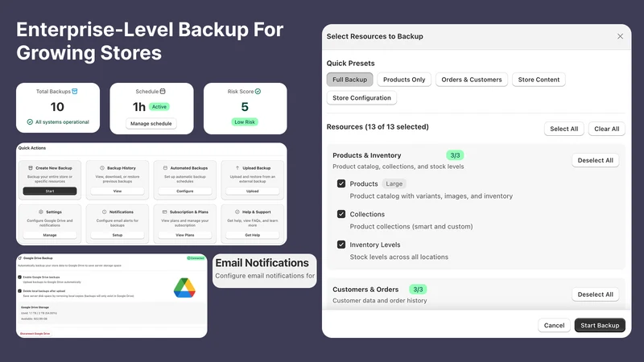Viewport: 644px width, 362px height.
Task: Click the 3/3 badge for Products & Inventory
Action: point(455,155)
